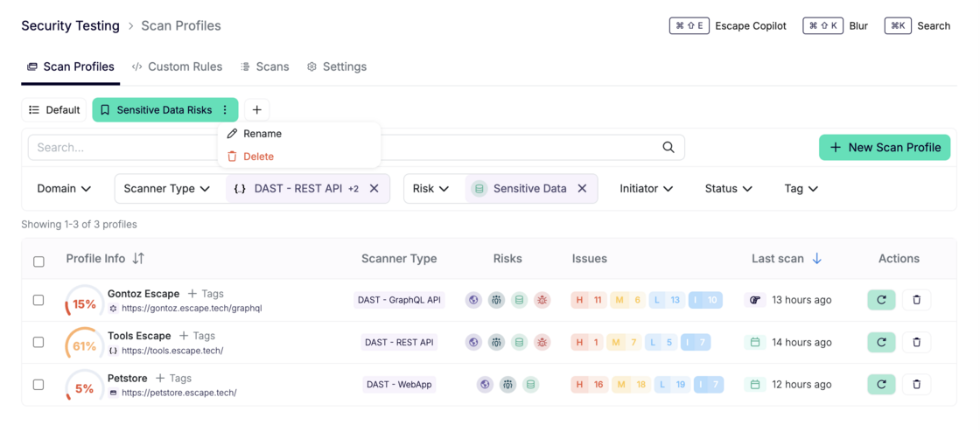Check the Gontoz Escape row checkbox
The width and height of the screenshot is (980, 432).
click(x=38, y=300)
